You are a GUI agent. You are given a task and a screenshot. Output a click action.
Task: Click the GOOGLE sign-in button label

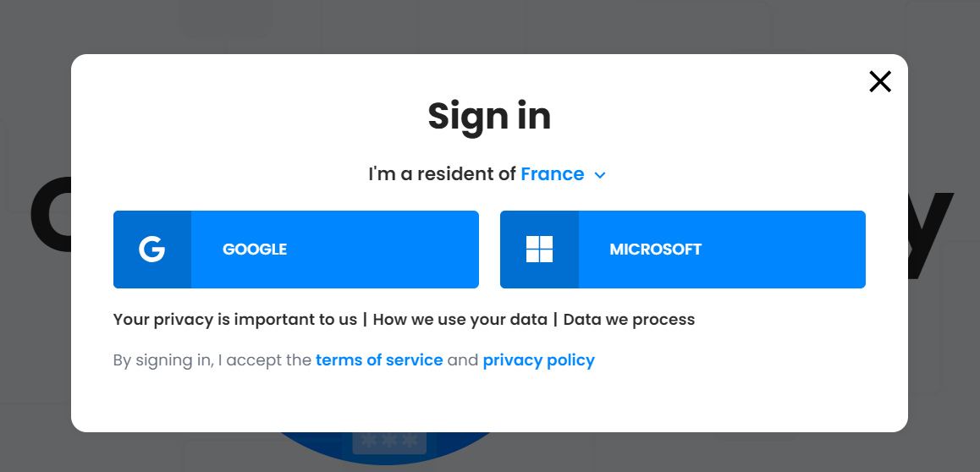(x=255, y=250)
